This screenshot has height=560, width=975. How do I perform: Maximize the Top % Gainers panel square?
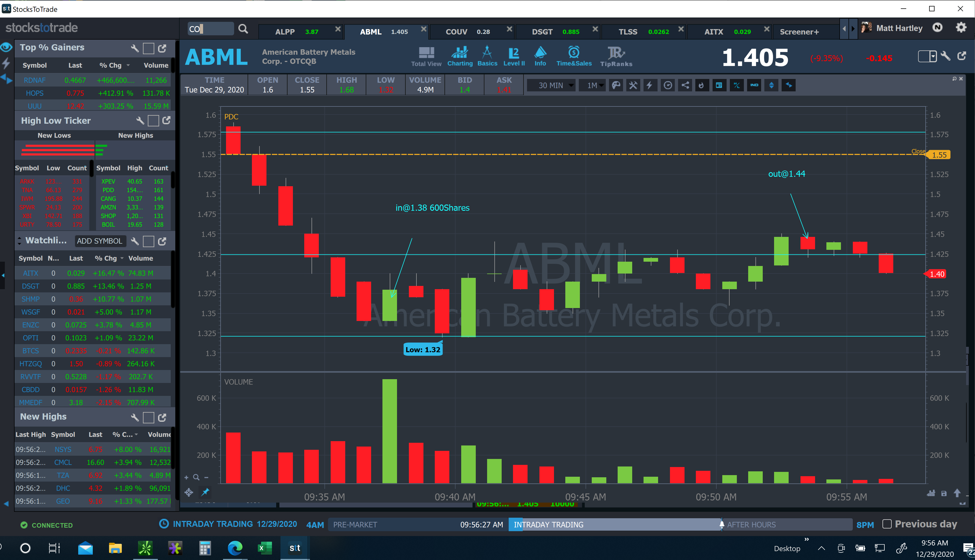149,49
